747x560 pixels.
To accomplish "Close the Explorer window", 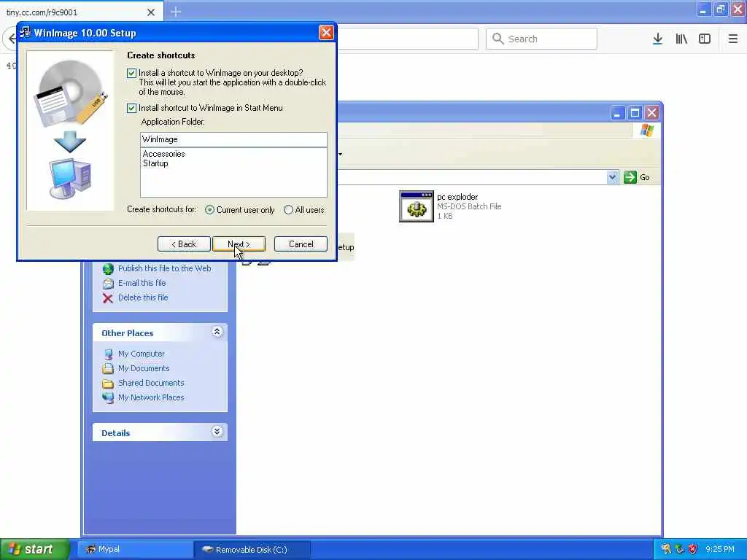I will pyautogui.click(x=651, y=113).
